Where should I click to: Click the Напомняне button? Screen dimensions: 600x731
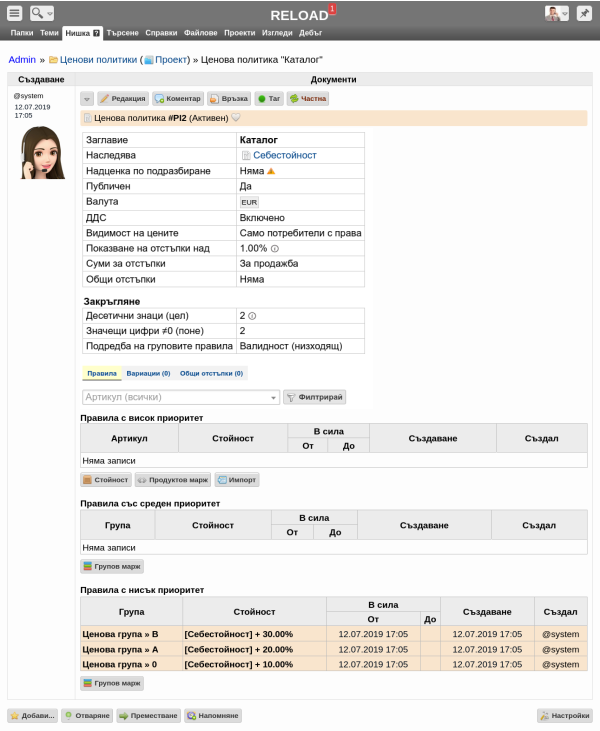pos(213,716)
